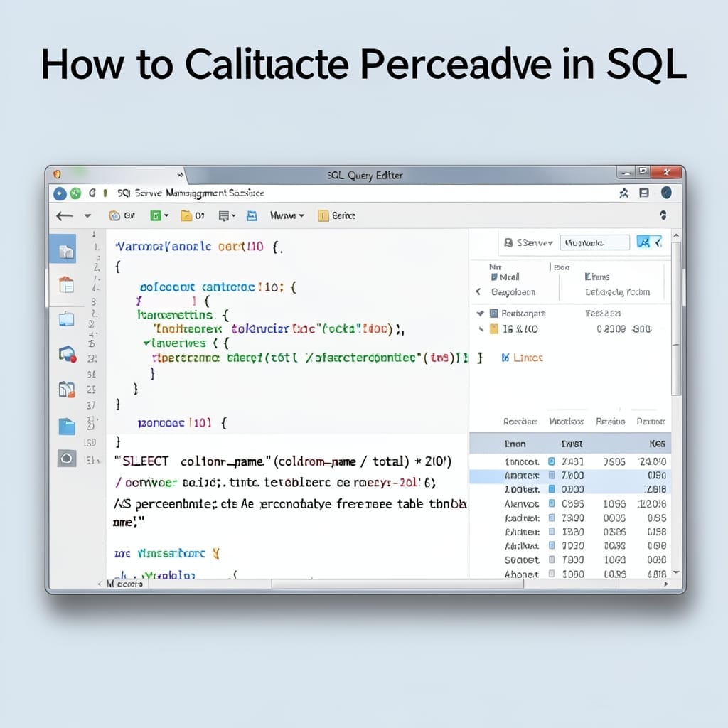
Task: Click the save disk icon beside the pin icon
Action: (644, 193)
